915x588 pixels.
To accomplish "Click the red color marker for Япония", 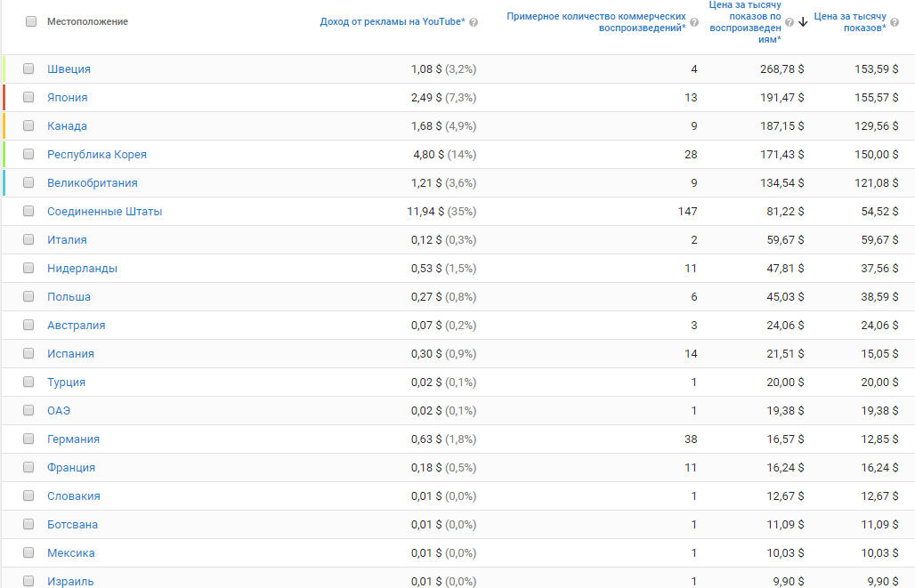I will [4, 98].
